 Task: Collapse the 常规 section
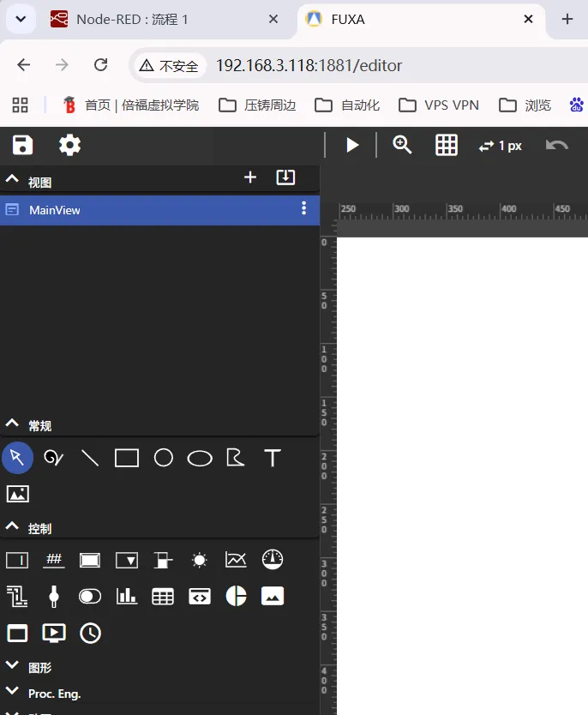[12, 423]
